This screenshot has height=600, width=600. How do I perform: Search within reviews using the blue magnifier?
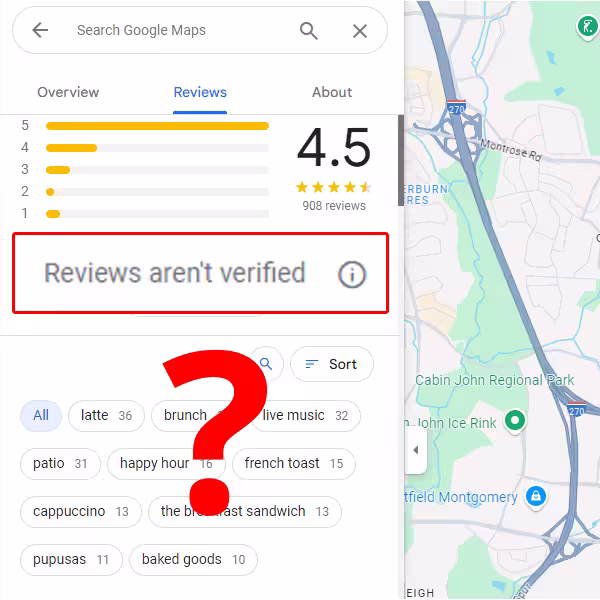tap(266, 364)
